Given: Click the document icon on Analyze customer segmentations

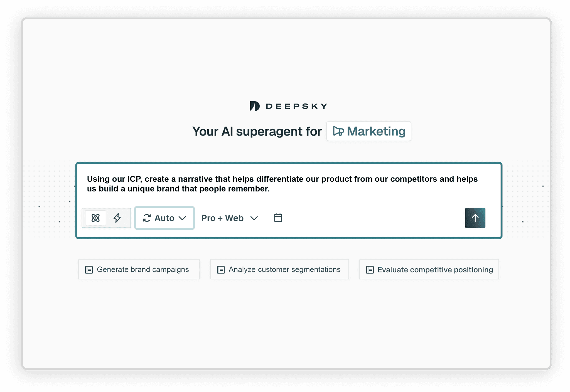Looking at the screenshot, I should coord(221,270).
